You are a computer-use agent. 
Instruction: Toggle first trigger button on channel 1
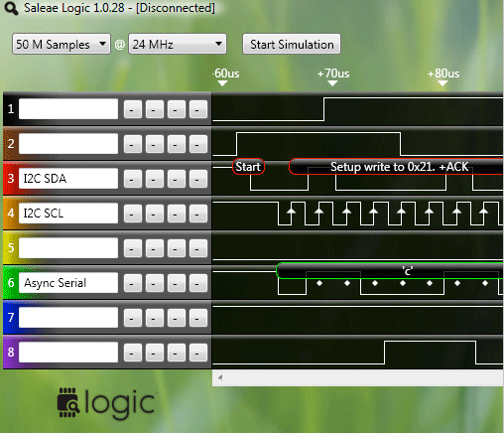tap(133, 109)
